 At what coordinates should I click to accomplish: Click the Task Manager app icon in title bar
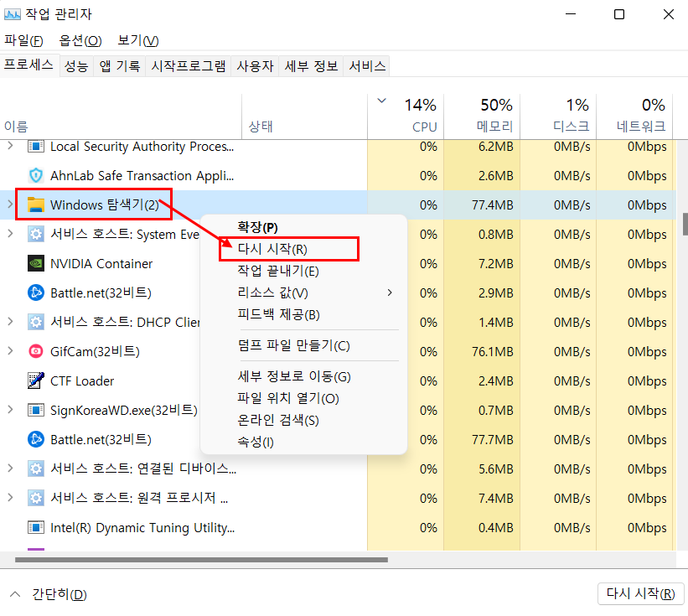pos(13,14)
